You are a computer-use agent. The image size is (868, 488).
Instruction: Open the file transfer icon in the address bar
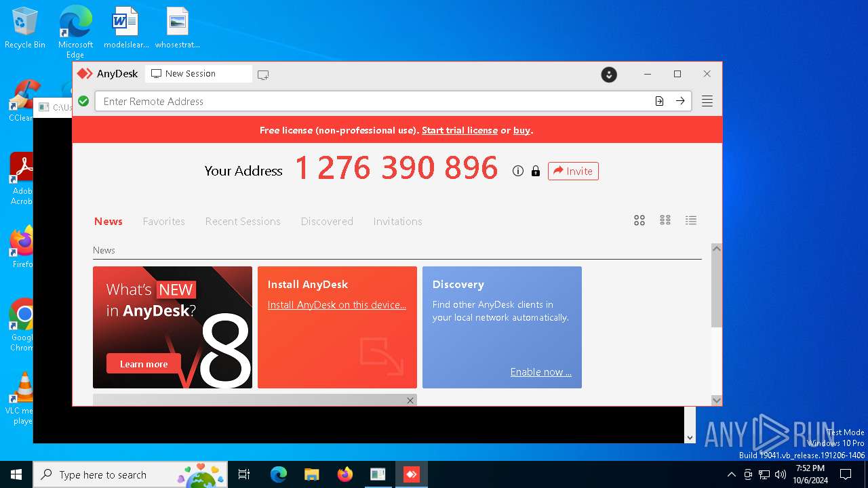tap(659, 101)
